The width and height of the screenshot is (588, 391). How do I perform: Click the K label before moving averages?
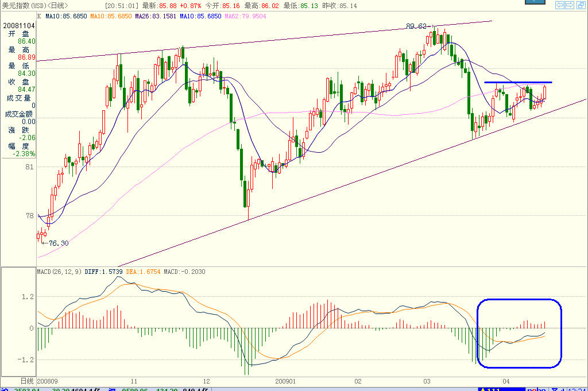tap(39, 16)
